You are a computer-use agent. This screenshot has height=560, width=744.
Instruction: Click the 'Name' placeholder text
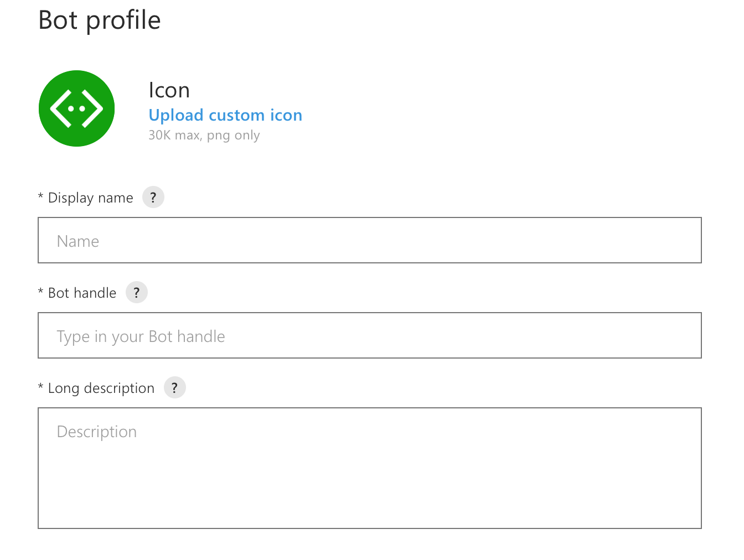click(x=78, y=241)
